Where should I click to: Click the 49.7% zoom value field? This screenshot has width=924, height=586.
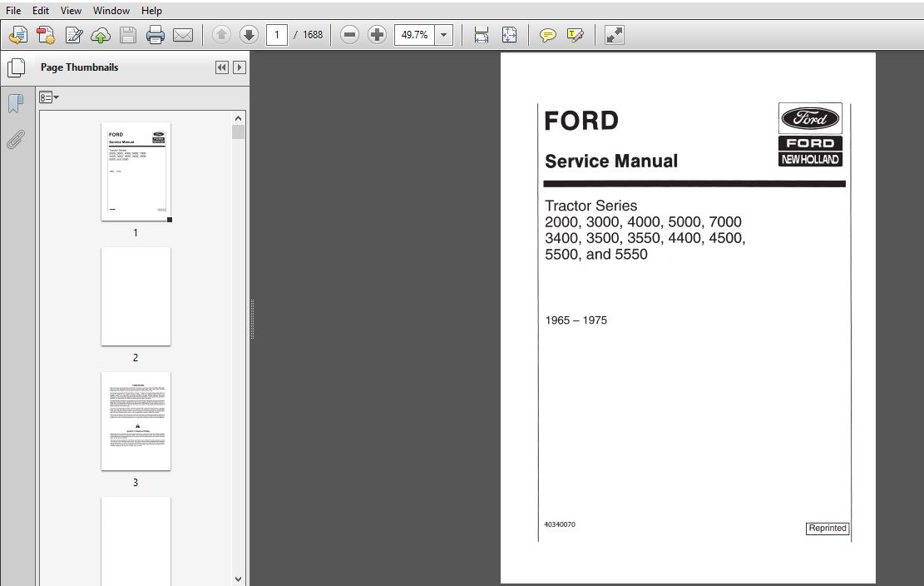click(x=415, y=35)
